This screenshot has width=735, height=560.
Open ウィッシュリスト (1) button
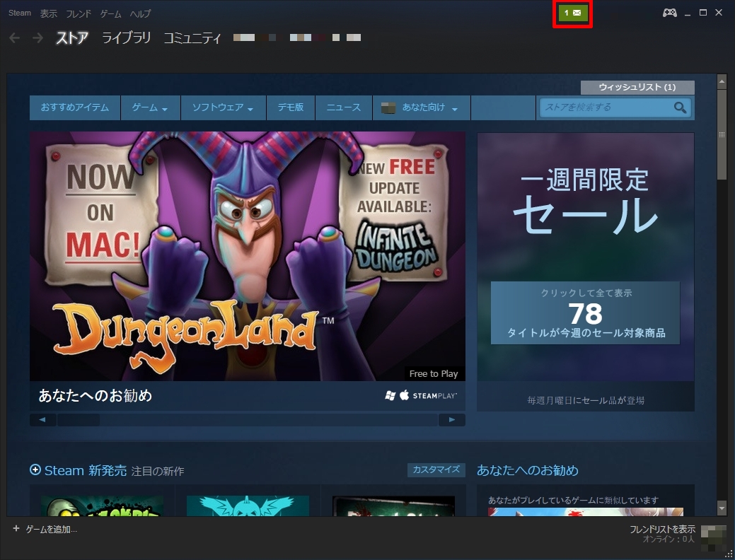tap(637, 87)
